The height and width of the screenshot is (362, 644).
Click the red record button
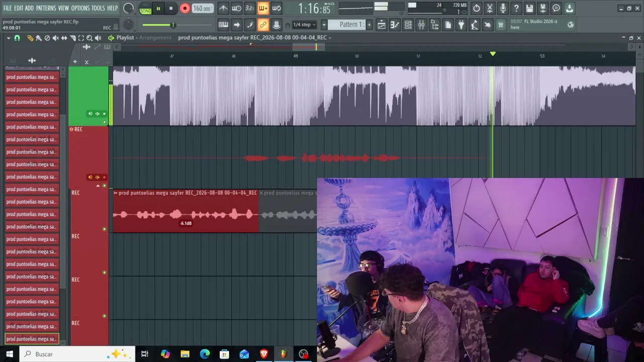tap(185, 9)
